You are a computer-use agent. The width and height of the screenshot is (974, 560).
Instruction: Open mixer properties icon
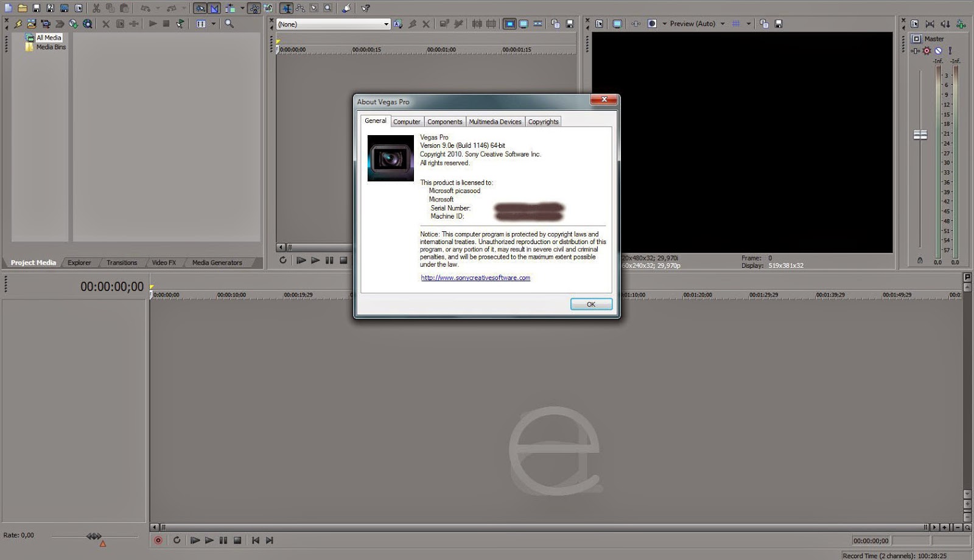click(x=915, y=24)
